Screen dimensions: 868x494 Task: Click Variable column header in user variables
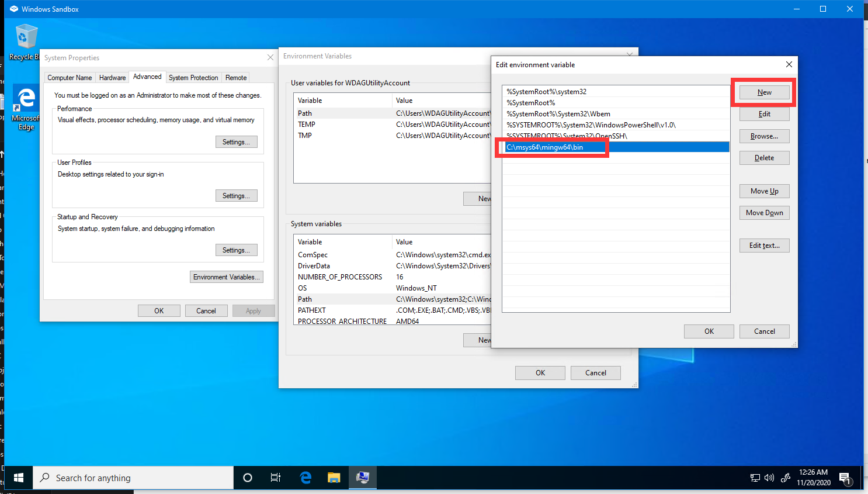(x=343, y=101)
